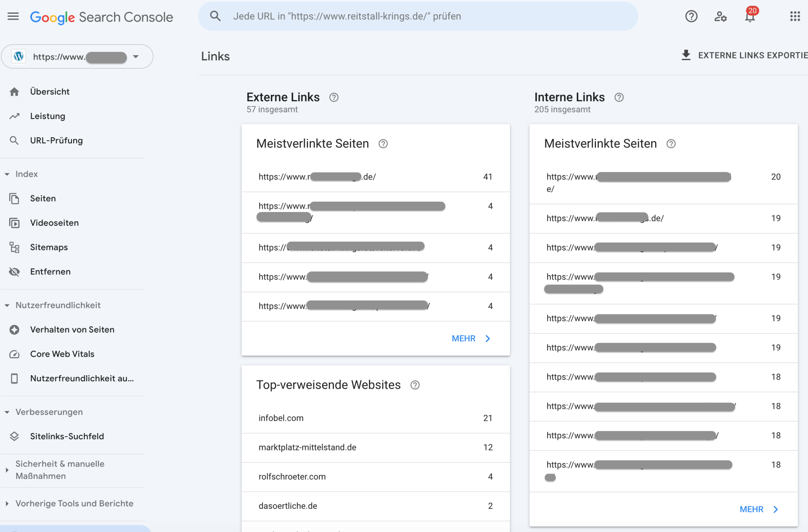The height and width of the screenshot is (532, 808).
Task: Click the URL inspection search field
Action: (418, 16)
